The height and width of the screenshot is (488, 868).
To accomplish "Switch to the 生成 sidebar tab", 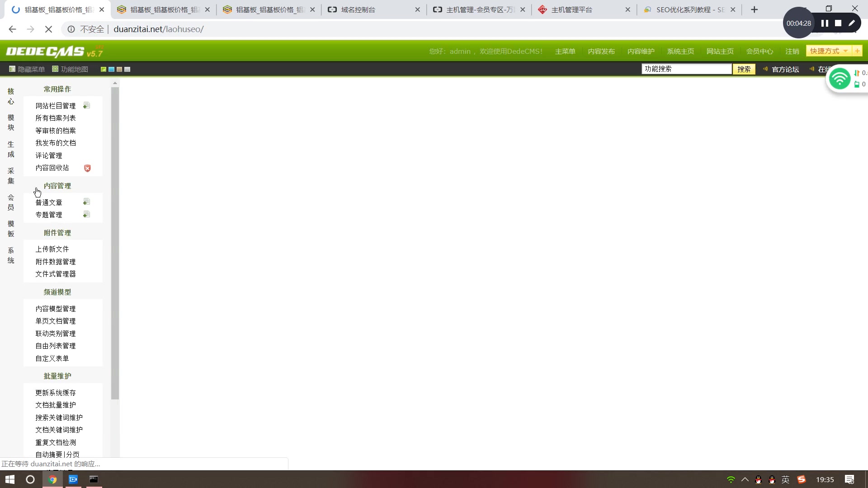I will (11, 149).
